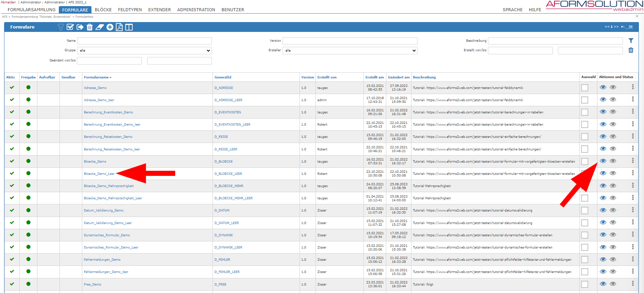The width and height of the screenshot is (644, 293).
Task: Open the FORMULARE tab
Action: click(75, 10)
